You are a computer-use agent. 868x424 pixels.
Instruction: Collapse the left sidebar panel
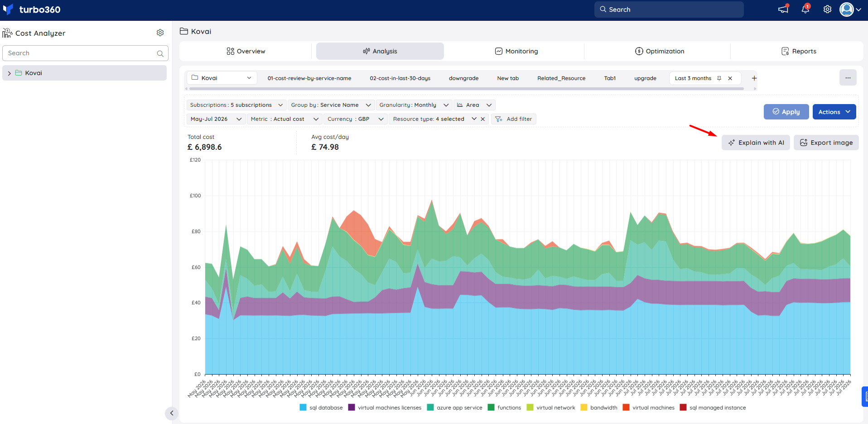coord(172,413)
